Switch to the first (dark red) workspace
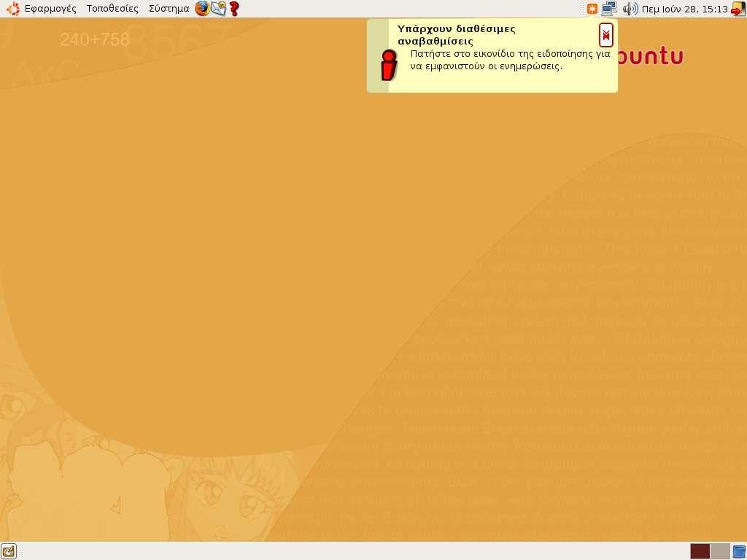 pyautogui.click(x=700, y=551)
